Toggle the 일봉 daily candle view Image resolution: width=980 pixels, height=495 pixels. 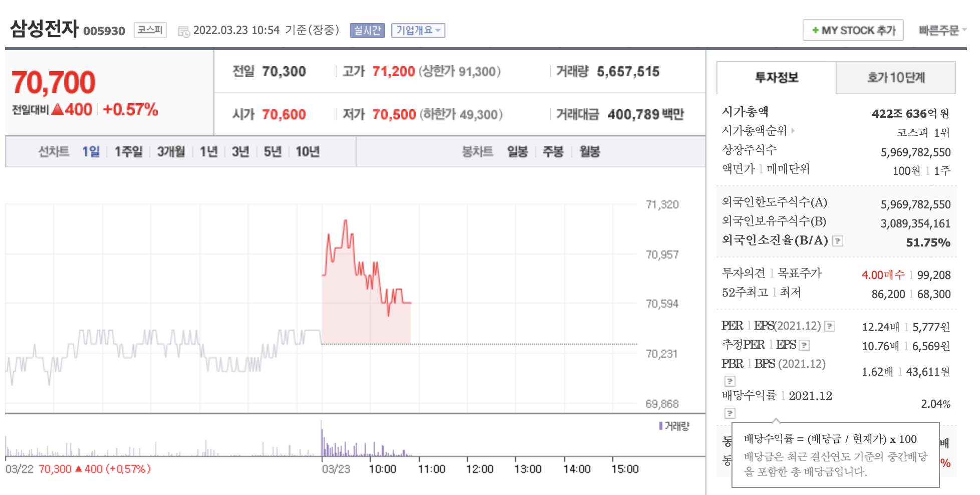(x=518, y=151)
